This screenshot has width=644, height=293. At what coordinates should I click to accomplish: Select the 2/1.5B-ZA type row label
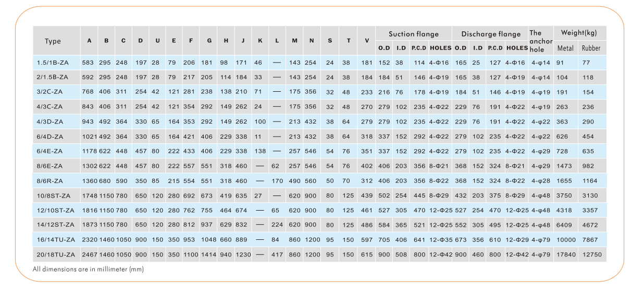[x=53, y=77]
